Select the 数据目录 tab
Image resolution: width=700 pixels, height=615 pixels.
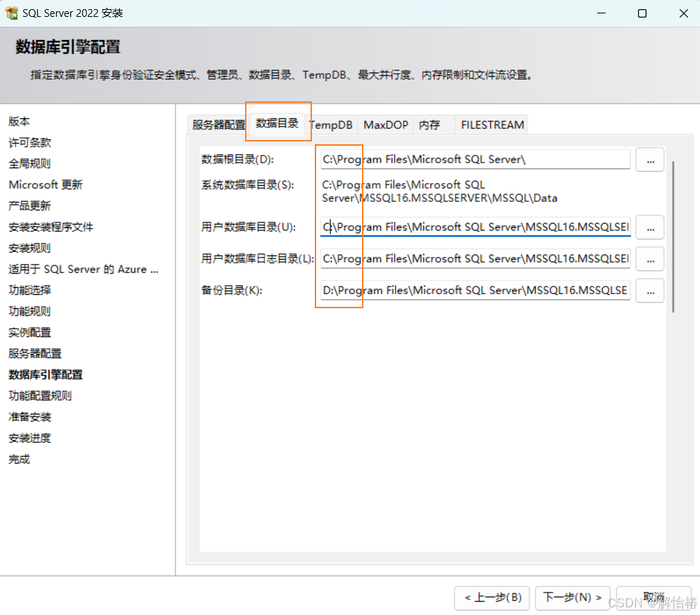[x=277, y=123]
